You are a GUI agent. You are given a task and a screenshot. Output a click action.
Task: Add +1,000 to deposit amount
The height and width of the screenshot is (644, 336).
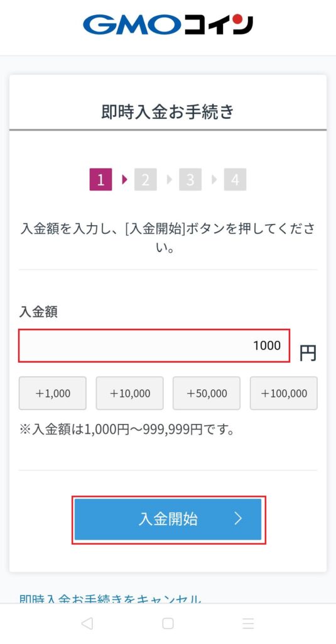[x=53, y=394]
